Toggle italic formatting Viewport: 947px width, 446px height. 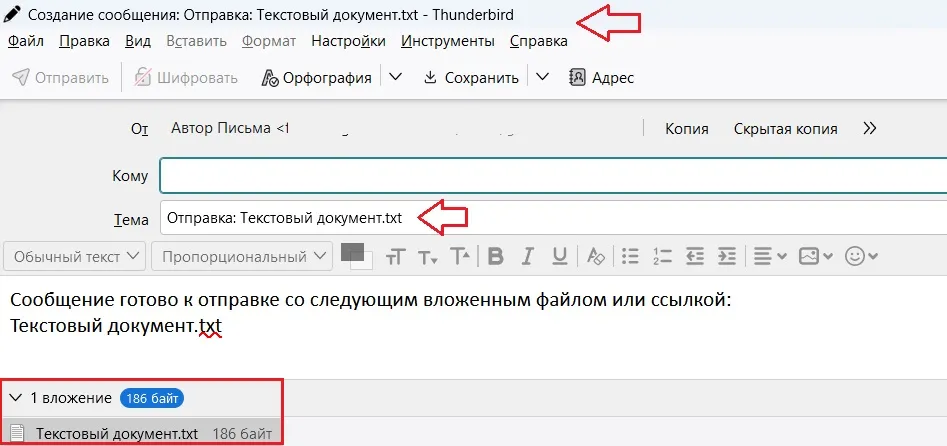pos(528,257)
